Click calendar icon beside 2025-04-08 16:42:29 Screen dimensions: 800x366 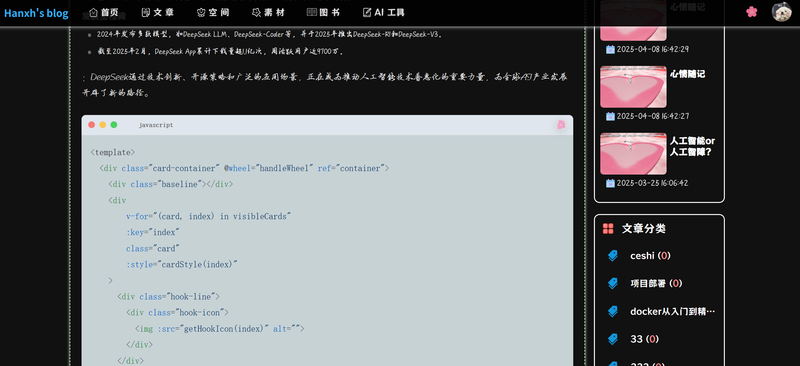click(610, 50)
